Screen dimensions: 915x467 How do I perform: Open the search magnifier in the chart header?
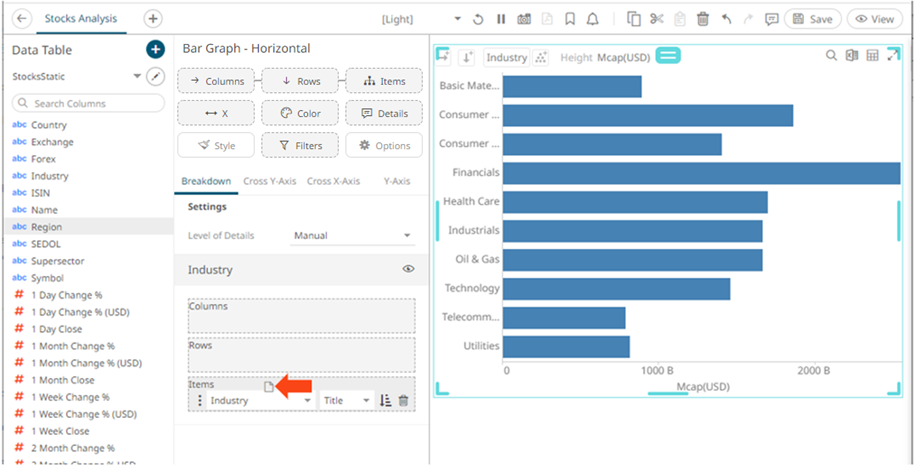click(831, 56)
